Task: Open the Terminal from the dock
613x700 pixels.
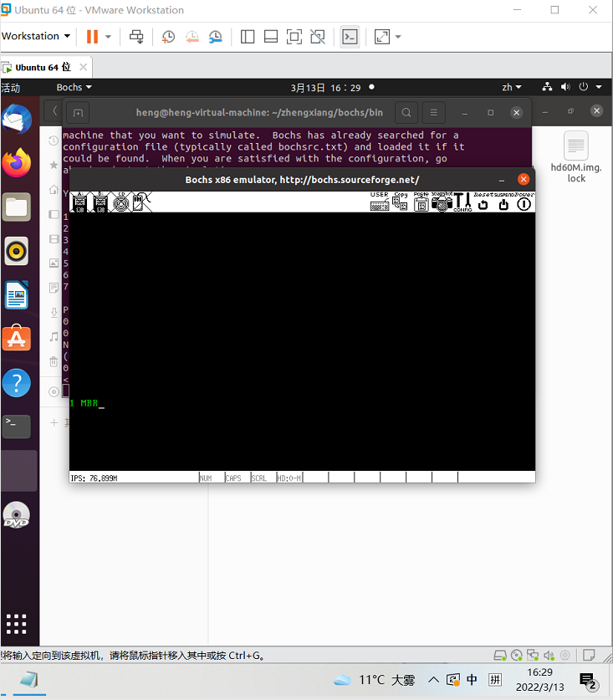Action: coord(17,427)
